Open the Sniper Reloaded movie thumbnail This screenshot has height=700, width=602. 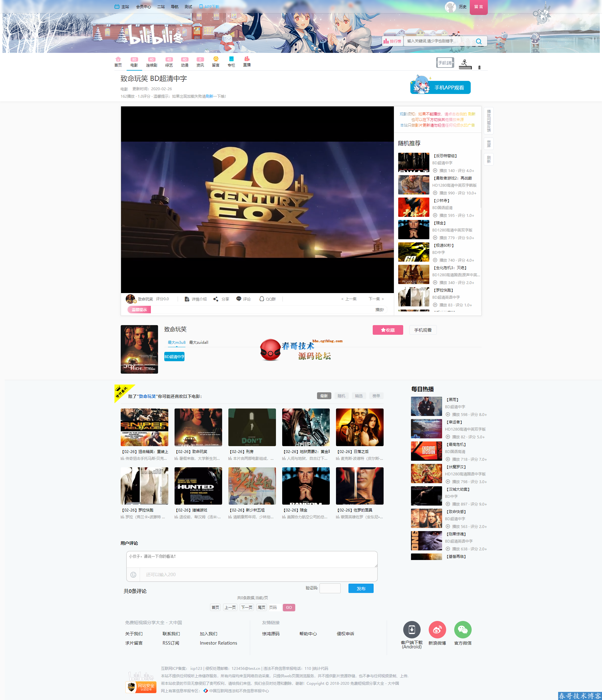click(x=144, y=427)
